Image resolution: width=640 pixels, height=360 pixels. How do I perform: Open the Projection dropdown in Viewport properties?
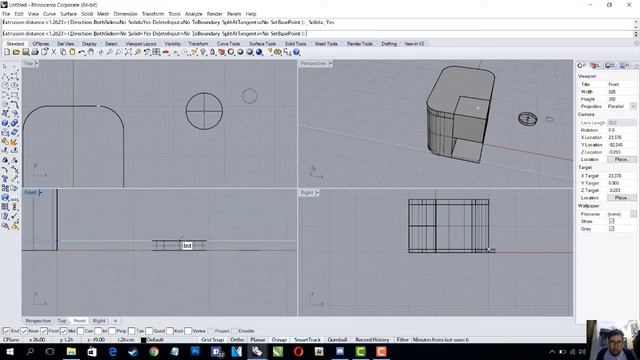pyautogui.click(x=633, y=107)
